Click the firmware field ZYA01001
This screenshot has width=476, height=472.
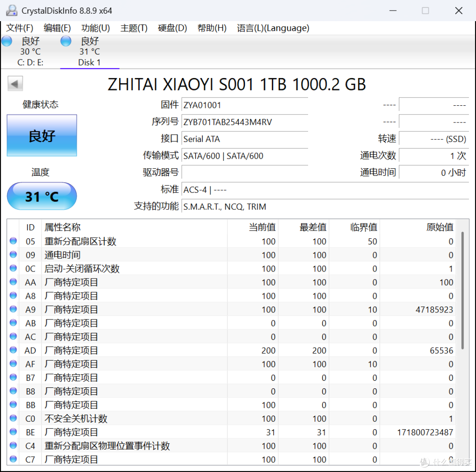pyautogui.click(x=245, y=105)
